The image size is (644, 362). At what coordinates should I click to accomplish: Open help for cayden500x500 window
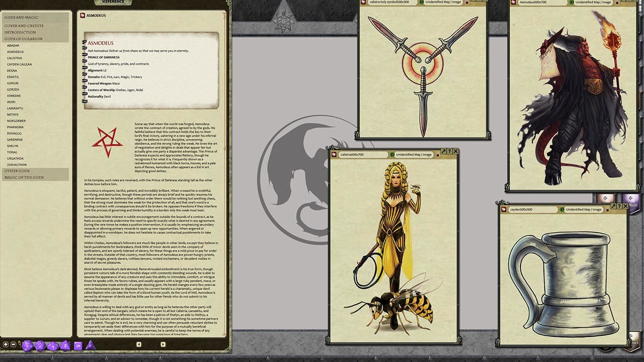tap(619, 206)
